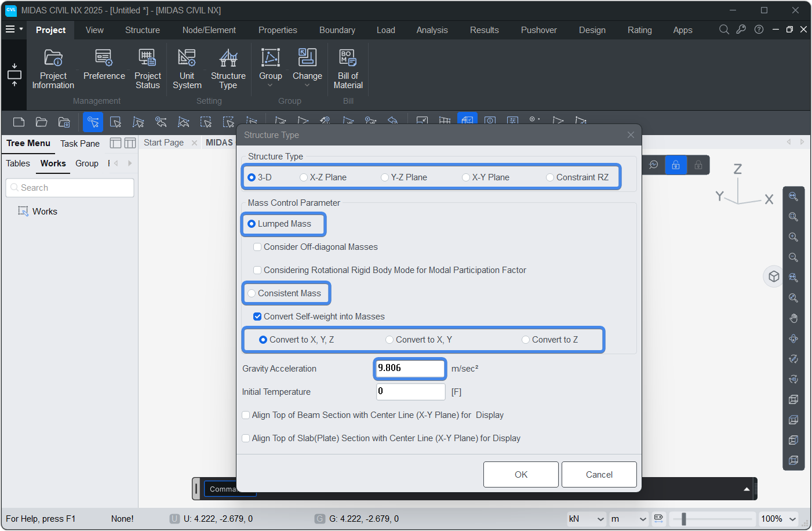The width and height of the screenshot is (812, 531).
Task: Choose Consistent Mass
Action: click(284, 293)
